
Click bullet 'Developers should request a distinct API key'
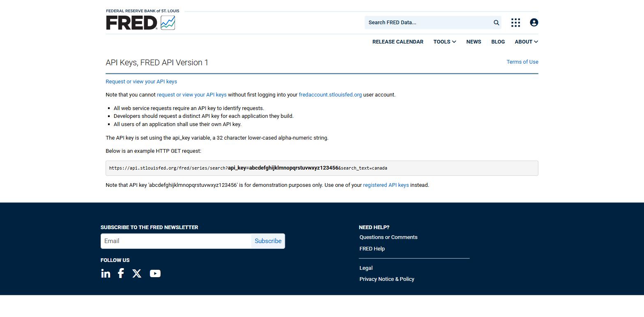tap(204, 116)
